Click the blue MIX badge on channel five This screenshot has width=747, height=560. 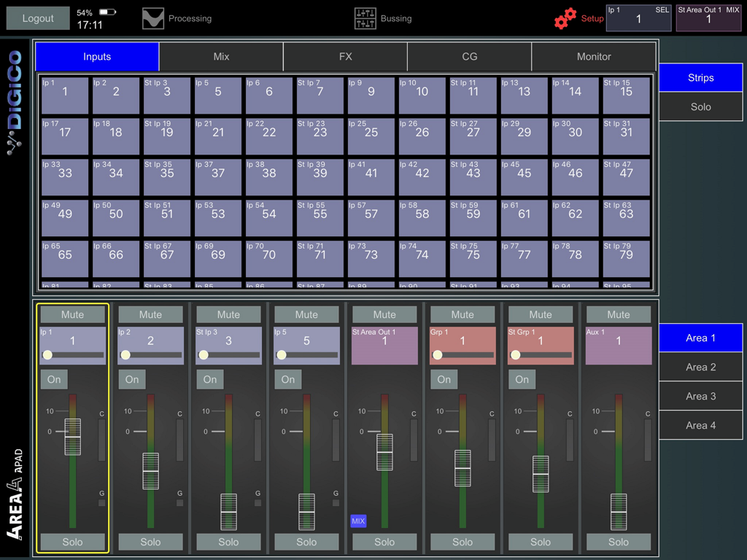coord(358,521)
